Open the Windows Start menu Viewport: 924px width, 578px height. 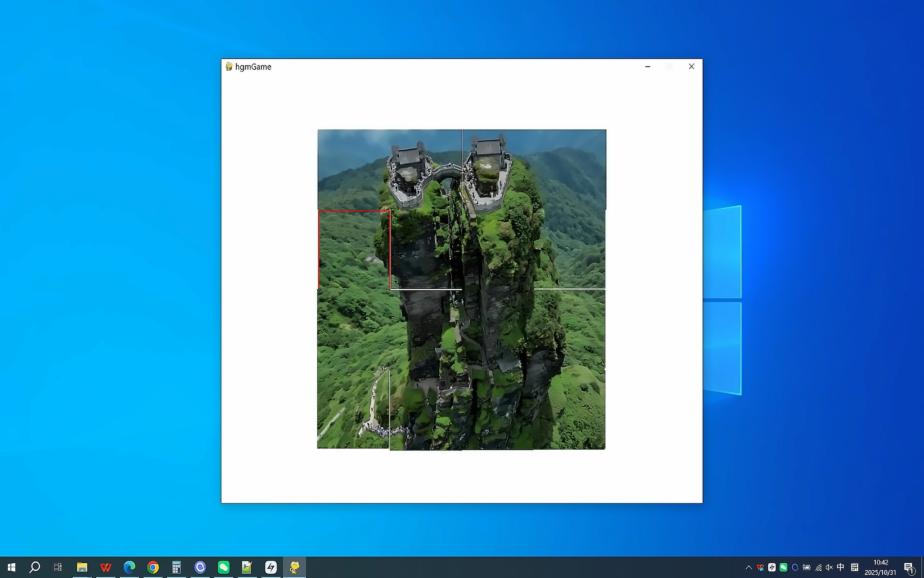point(12,567)
